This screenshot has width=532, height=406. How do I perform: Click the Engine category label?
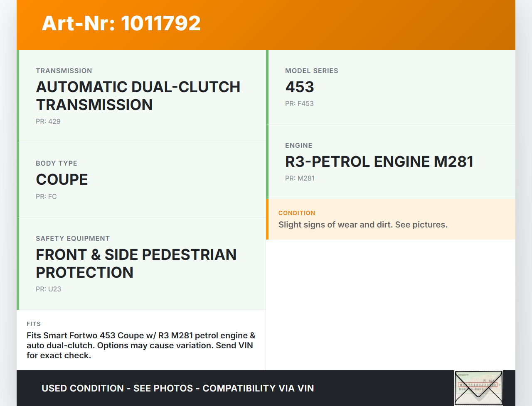click(x=298, y=146)
